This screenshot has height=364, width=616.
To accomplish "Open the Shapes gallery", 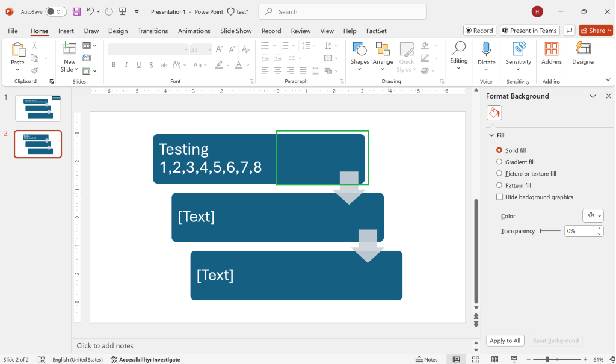I will (x=360, y=57).
